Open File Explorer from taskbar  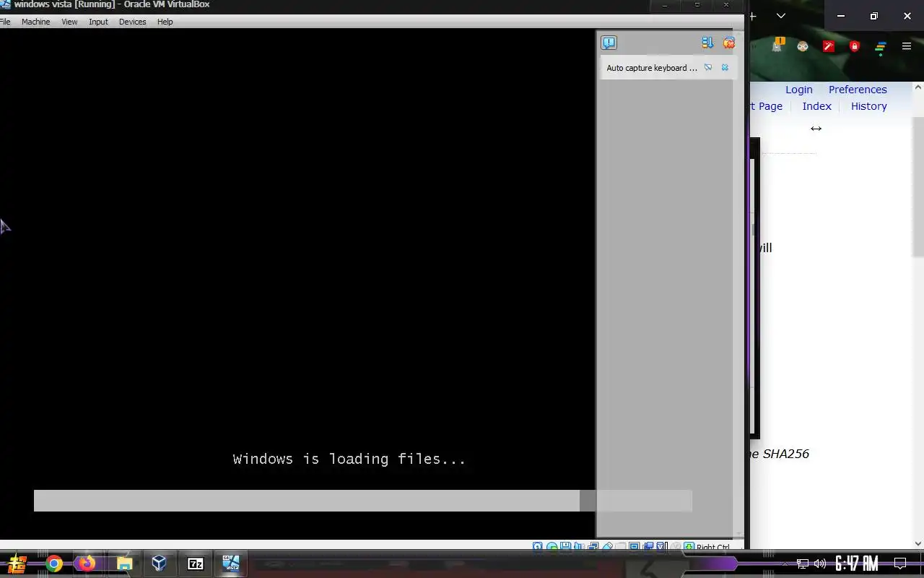click(124, 564)
